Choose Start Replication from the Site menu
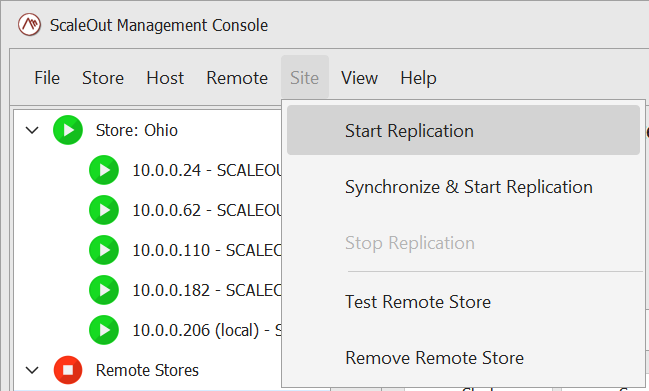Screen dimensions: 649x391 point(464,130)
